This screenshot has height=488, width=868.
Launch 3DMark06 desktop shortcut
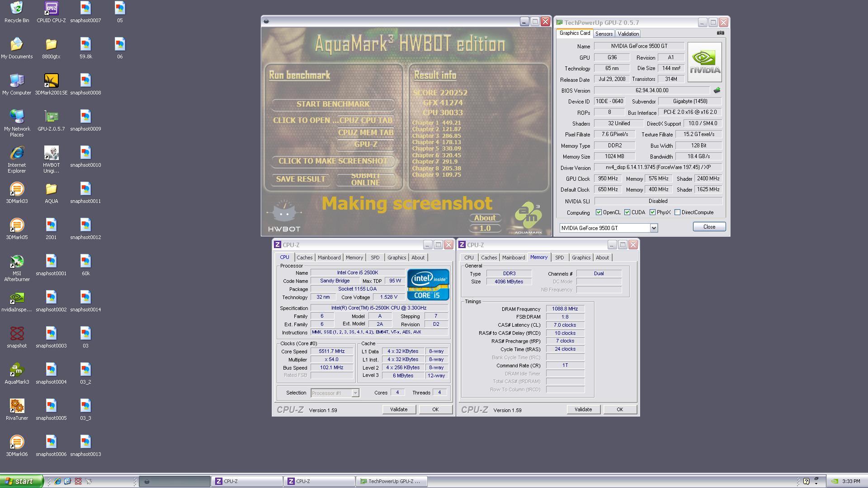click(17, 446)
